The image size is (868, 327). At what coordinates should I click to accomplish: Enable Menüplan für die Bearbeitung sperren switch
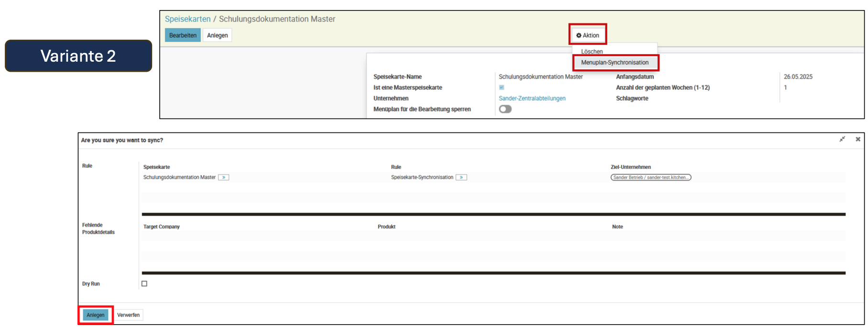(x=505, y=109)
